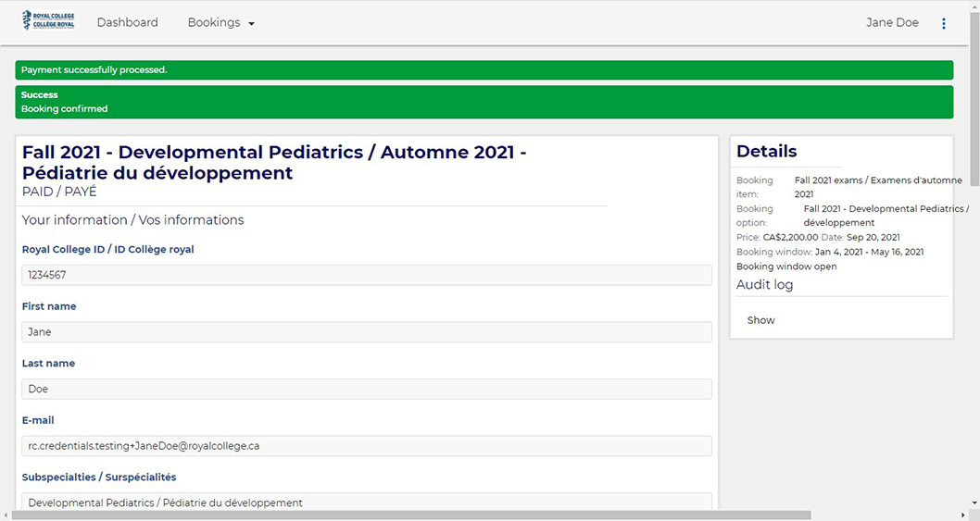Image resolution: width=980 pixels, height=521 pixels.
Task: Click the date 'Sep 20, 2021'
Action: pyautogui.click(x=873, y=238)
